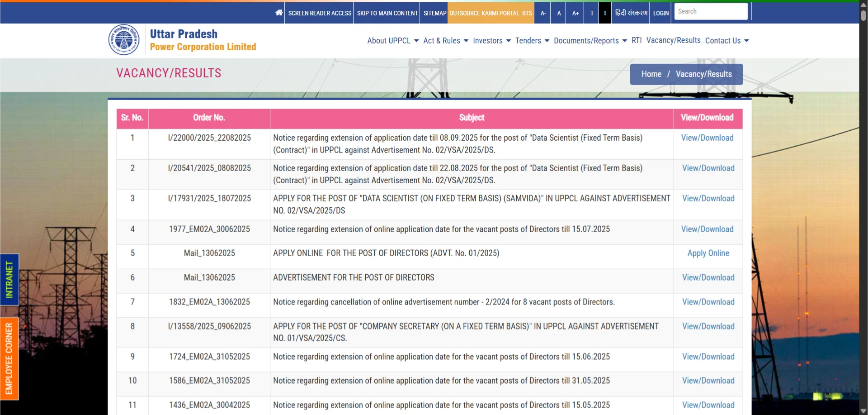Switch language to Hindi version
The image size is (868, 415).
pos(631,13)
